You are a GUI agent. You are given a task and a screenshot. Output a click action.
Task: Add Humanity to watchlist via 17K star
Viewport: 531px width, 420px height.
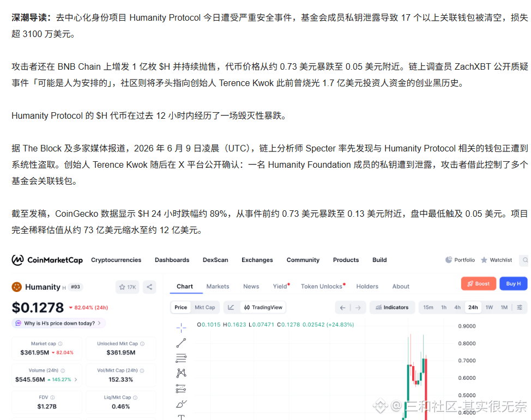(128, 287)
